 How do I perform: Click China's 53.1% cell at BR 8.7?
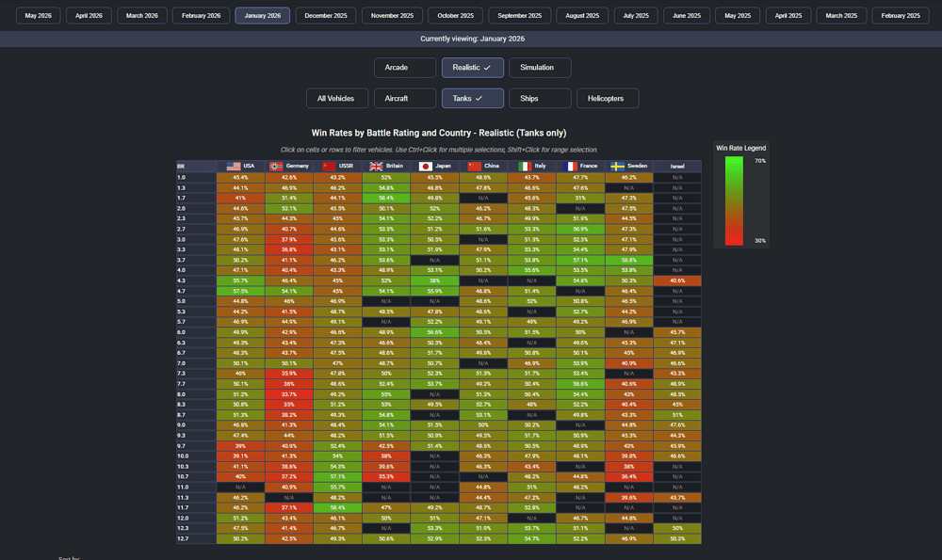tap(483, 415)
